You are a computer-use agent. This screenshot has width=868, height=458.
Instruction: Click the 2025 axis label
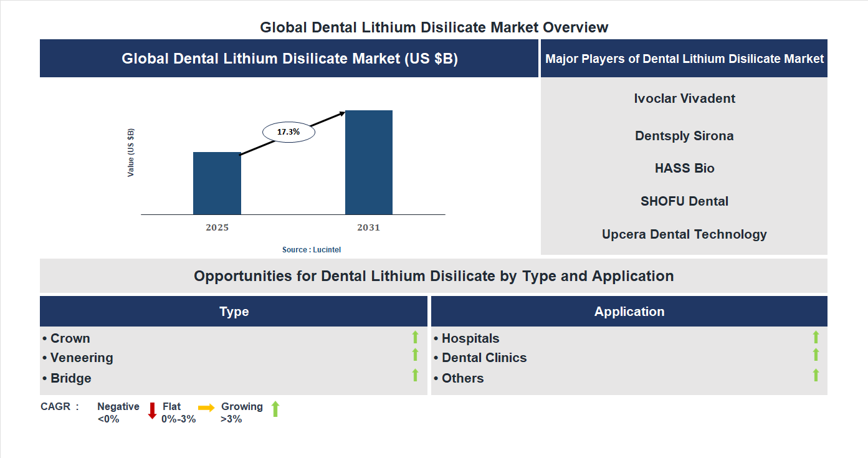coord(217,227)
